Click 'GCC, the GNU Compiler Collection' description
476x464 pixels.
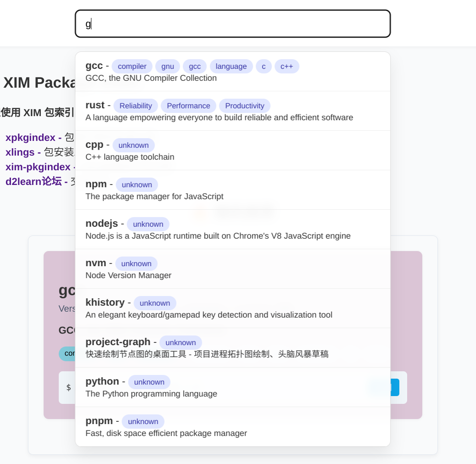pyautogui.click(x=151, y=78)
